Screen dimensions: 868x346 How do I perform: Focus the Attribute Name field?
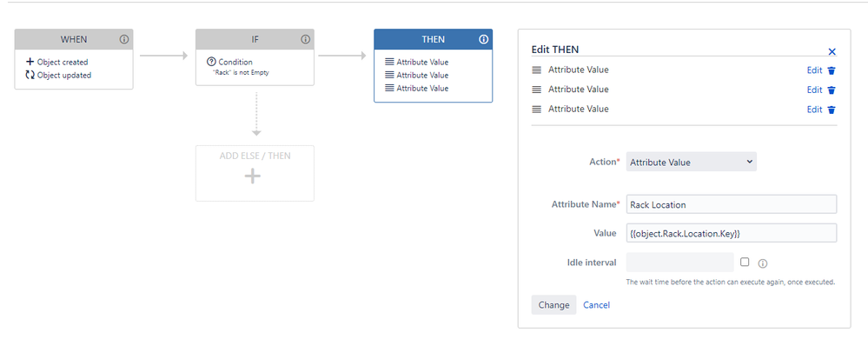[732, 204]
